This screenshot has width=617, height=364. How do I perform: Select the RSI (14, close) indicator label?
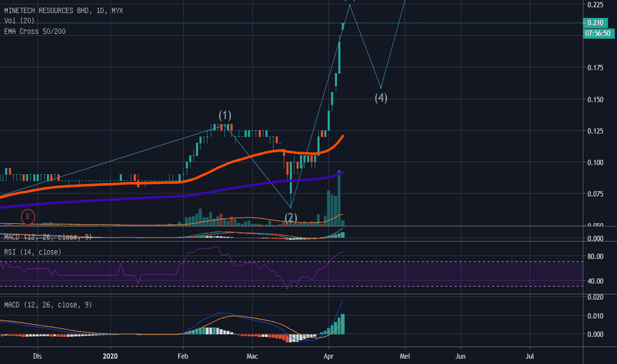click(32, 252)
